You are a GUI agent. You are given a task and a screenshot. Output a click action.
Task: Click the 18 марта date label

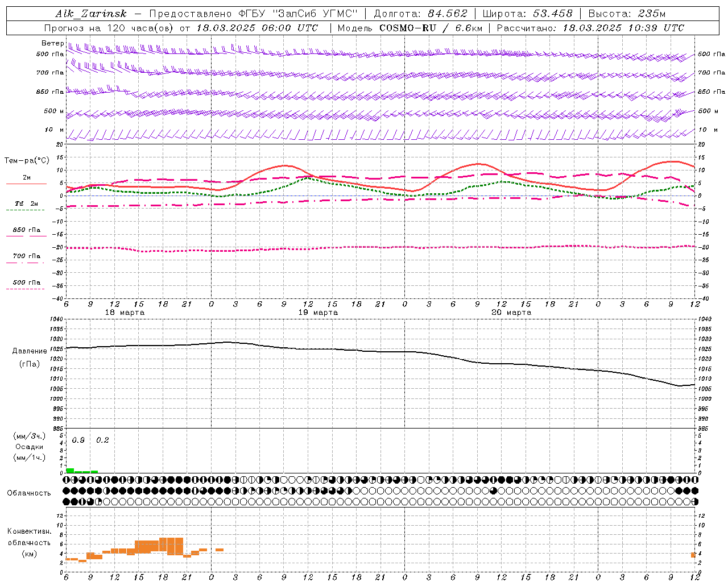(125, 313)
